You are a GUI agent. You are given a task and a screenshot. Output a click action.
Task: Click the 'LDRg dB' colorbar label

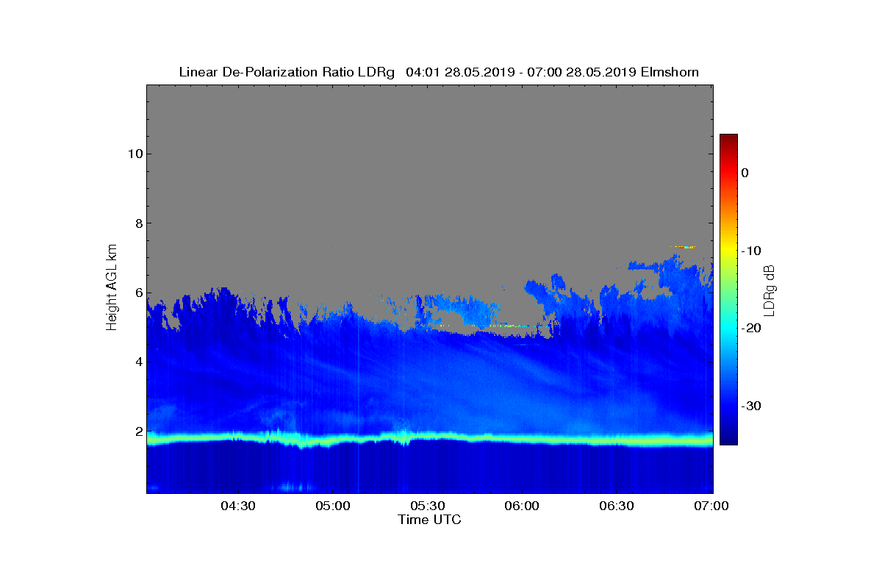click(770, 290)
